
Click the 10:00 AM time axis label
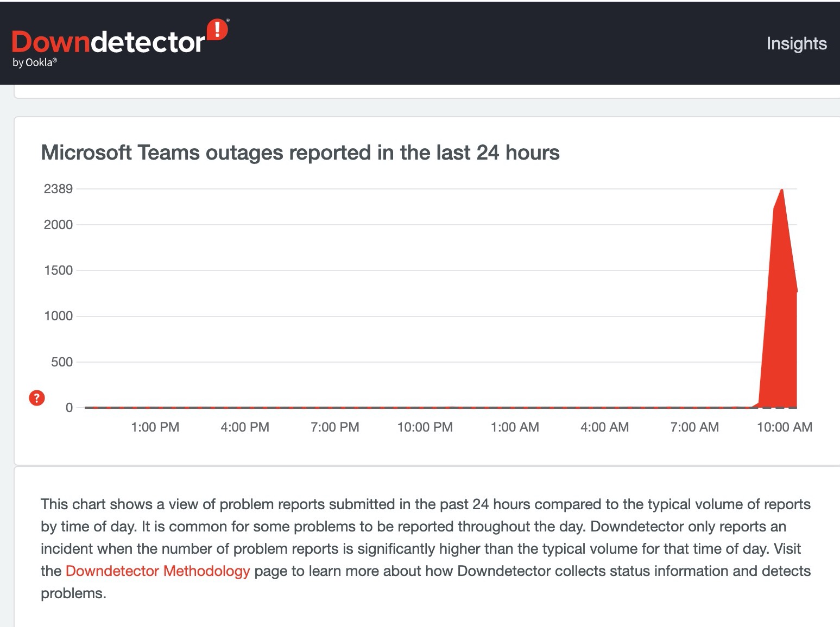coord(784,427)
